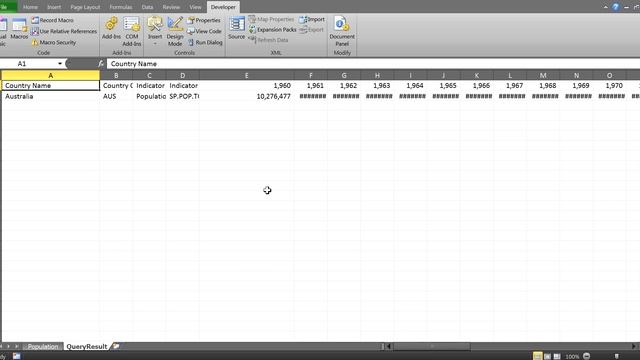Click the horizontal scrollbar thumb

point(431,346)
